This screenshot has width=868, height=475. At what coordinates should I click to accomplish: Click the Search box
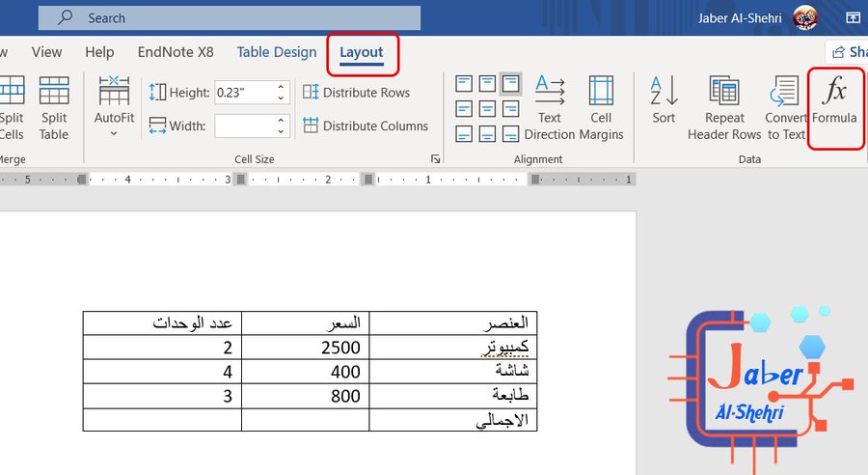point(230,17)
